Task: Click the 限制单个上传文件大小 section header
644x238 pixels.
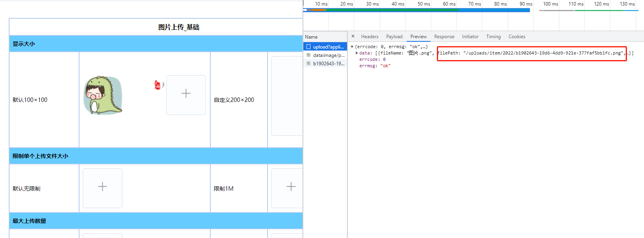Action: click(x=156, y=156)
